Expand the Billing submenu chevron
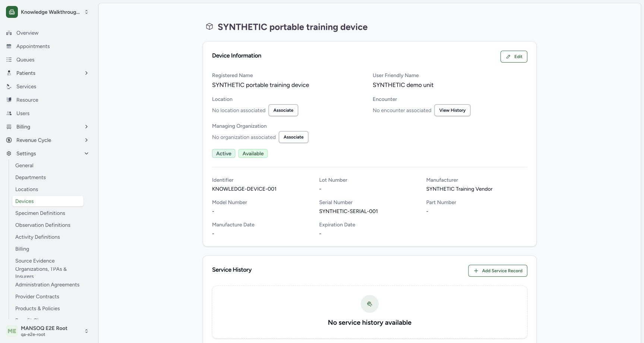Screen dimensions: 644x343 point(86,127)
